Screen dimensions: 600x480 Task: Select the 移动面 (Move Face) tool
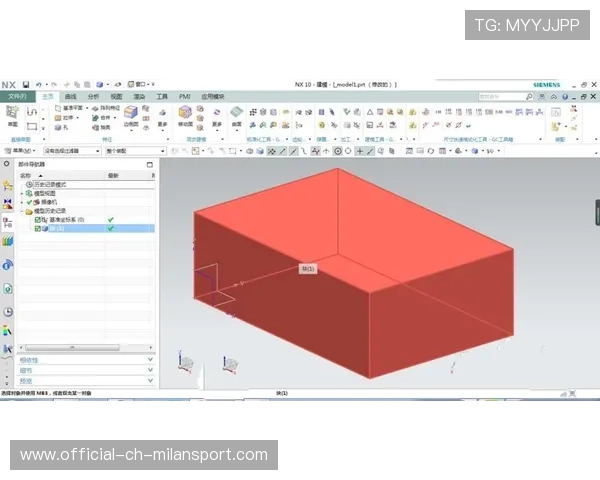[x=186, y=116]
